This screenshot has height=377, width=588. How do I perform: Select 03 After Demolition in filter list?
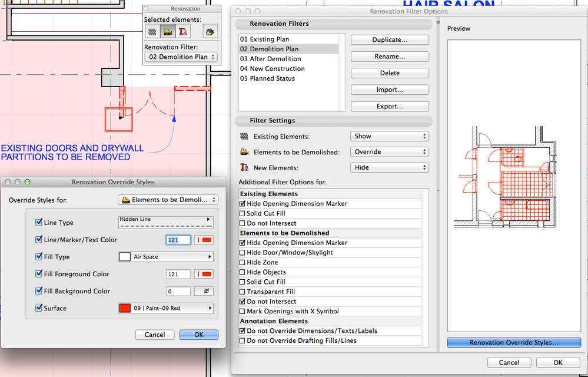pyautogui.click(x=271, y=59)
